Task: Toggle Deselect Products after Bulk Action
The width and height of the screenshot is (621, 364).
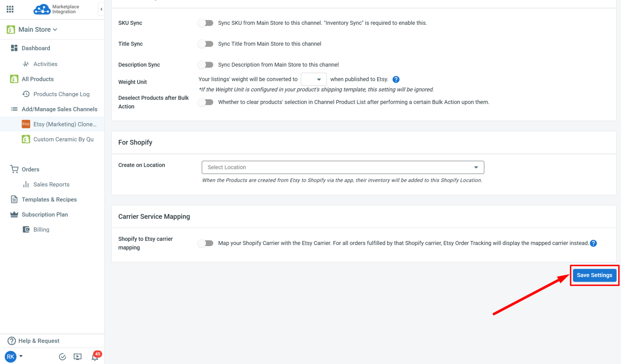Action: [206, 102]
